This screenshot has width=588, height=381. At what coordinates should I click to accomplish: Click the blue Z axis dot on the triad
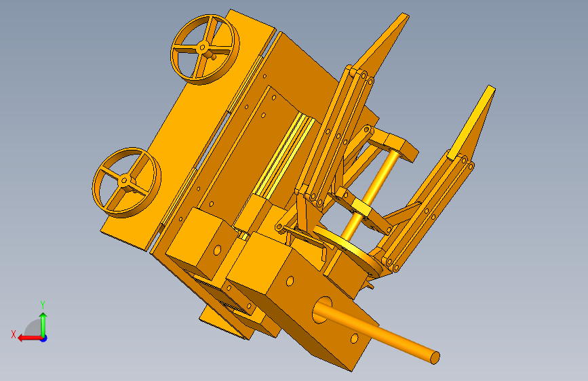[x=44, y=338]
